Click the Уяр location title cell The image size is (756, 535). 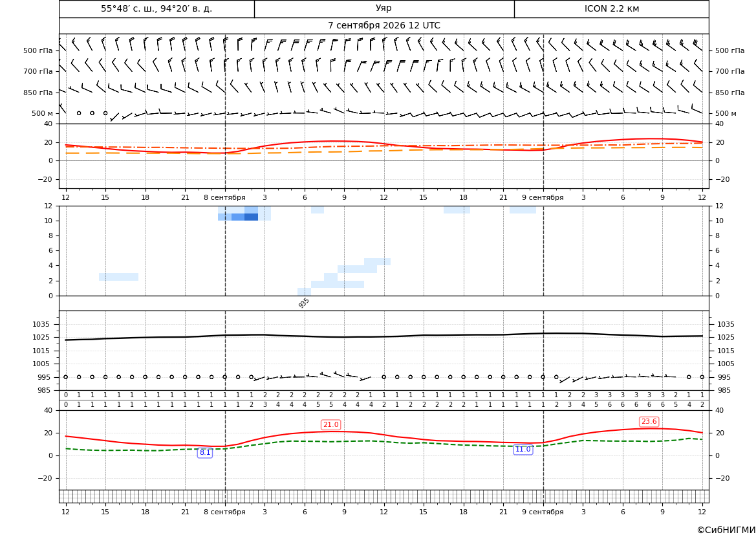coord(383,8)
